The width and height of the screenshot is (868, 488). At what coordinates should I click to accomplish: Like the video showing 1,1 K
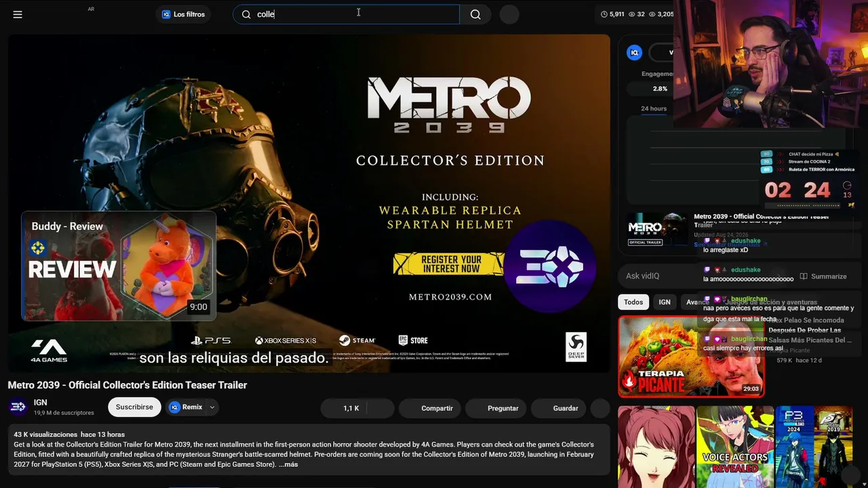[344, 408]
